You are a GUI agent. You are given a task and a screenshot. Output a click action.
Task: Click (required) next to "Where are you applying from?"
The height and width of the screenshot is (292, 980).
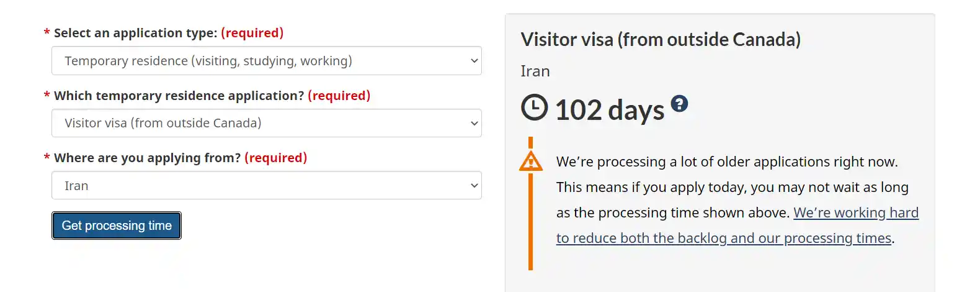[275, 158]
